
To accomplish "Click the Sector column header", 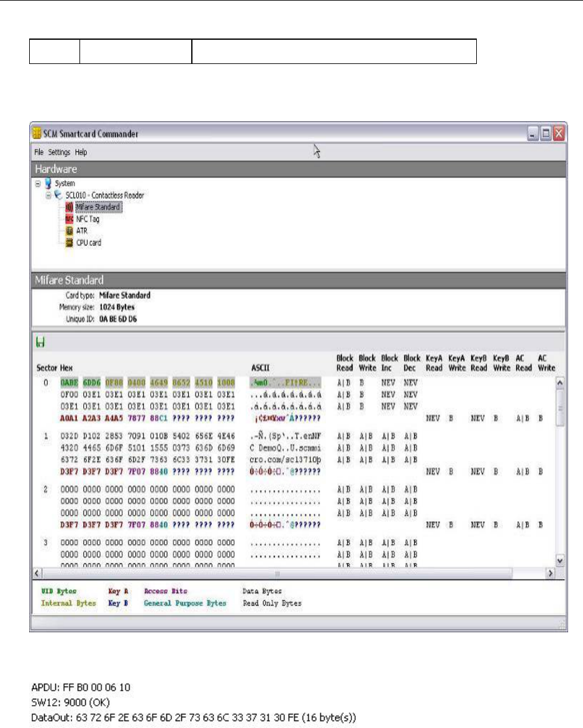I will coord(47,368).
